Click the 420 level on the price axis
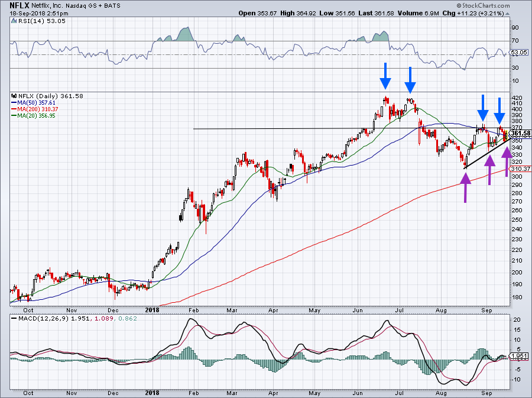Viewport: 532px width, 398px height. coord(516,98)
